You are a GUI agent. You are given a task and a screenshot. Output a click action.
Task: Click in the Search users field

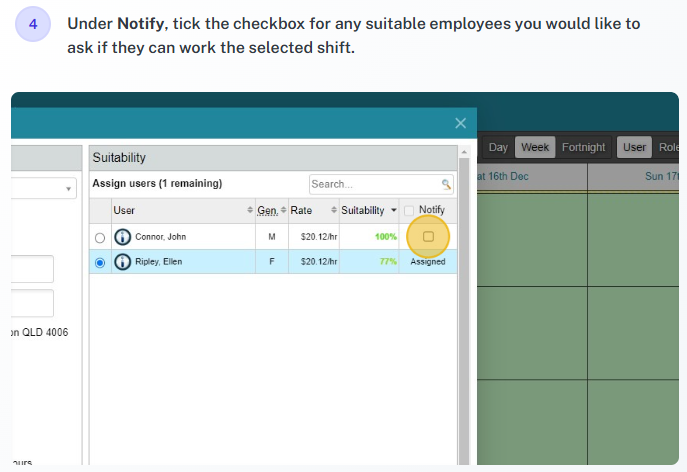pos(381,185)
